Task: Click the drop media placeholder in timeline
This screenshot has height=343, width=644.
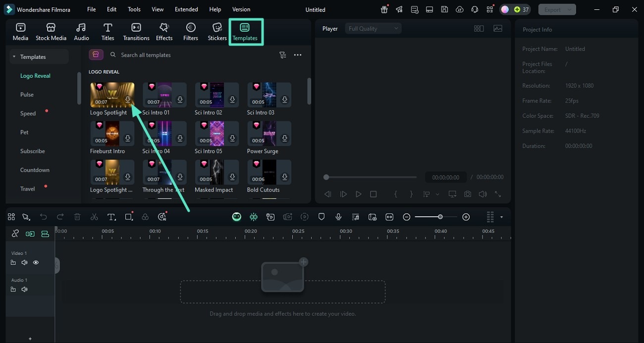Action: coord(283,292)
